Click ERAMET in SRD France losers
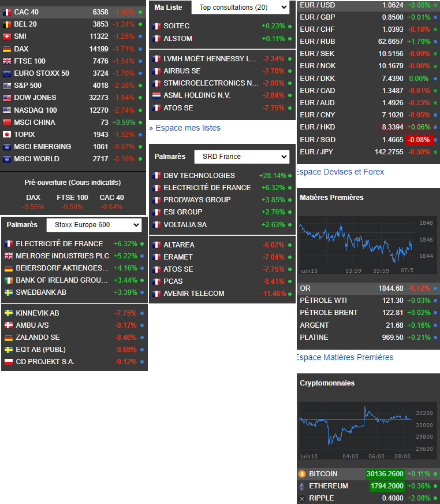This screenshot has height=504, width=440. (178, 257)
